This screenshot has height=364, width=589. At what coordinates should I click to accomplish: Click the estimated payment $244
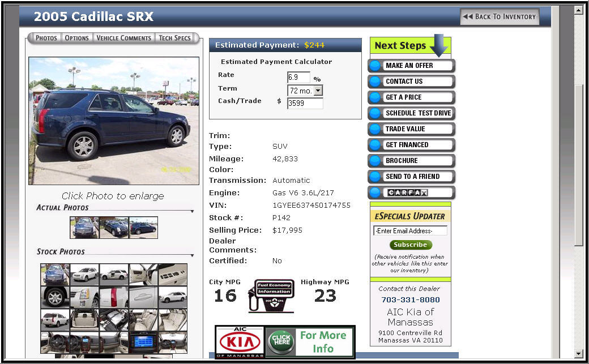[x=314, y=45]
